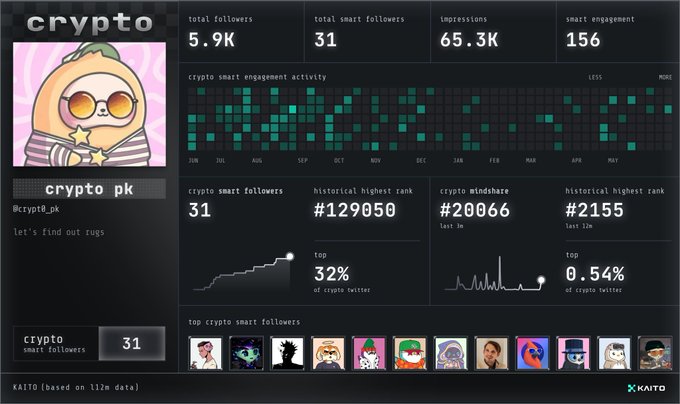Click the rank value #129050
Viewport: 680px width, 404px height.
tap(355, 210)
